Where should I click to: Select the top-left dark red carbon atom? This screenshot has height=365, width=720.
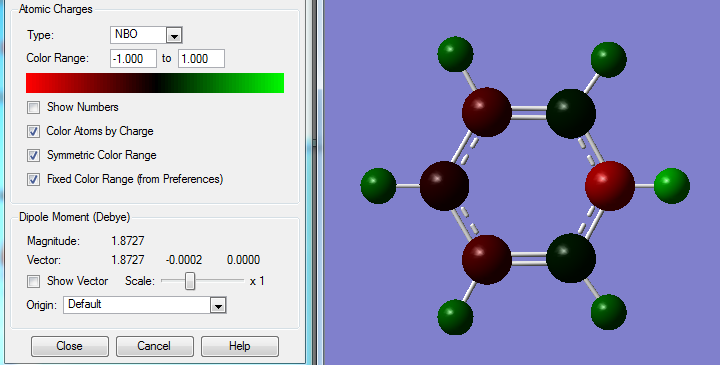click(487, 112)
